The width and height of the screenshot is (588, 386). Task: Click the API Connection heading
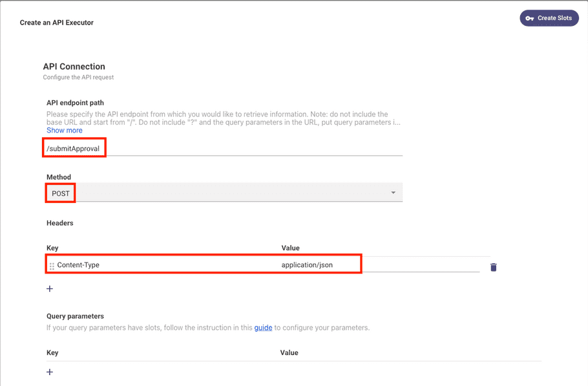pos(74,67)
